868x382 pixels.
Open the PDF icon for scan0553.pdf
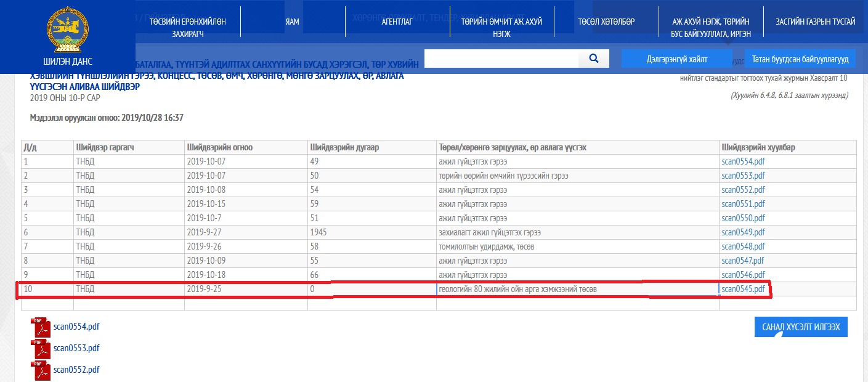[41, 349]
